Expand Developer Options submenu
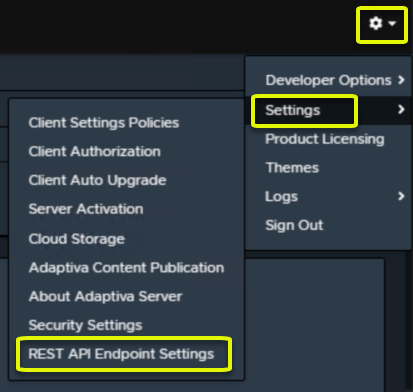413x392 pixels. pos(328,80)
